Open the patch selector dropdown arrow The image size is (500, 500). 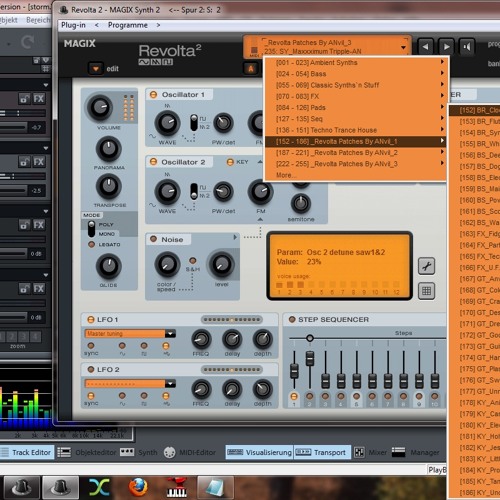[x=403, y=47]
